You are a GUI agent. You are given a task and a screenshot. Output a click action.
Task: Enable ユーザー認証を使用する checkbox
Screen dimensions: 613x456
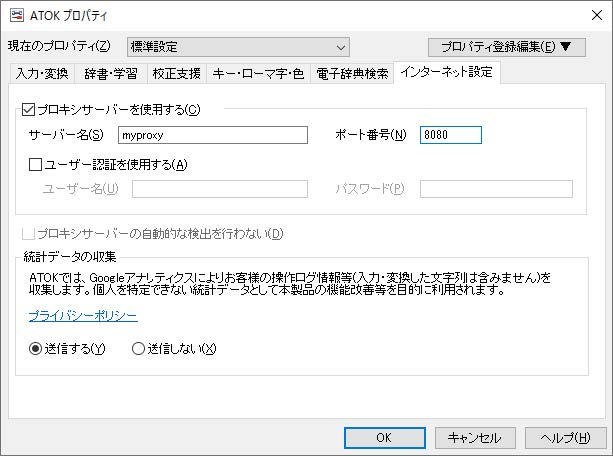click(35, 164)
